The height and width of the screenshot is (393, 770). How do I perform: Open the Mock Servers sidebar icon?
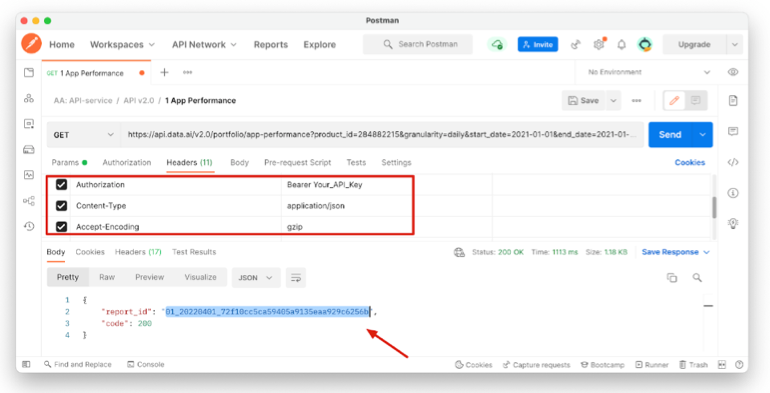pos(29,149)
